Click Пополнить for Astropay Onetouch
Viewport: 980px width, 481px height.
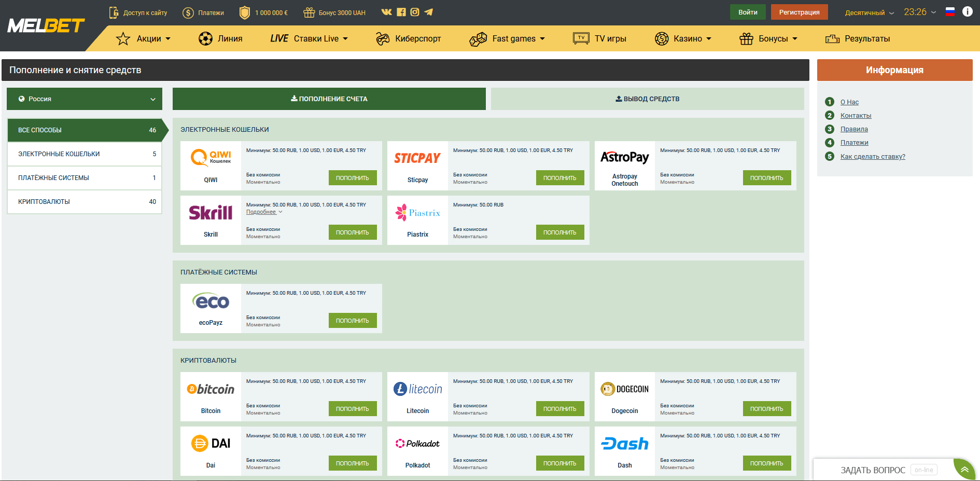click(x=767, y=178)
